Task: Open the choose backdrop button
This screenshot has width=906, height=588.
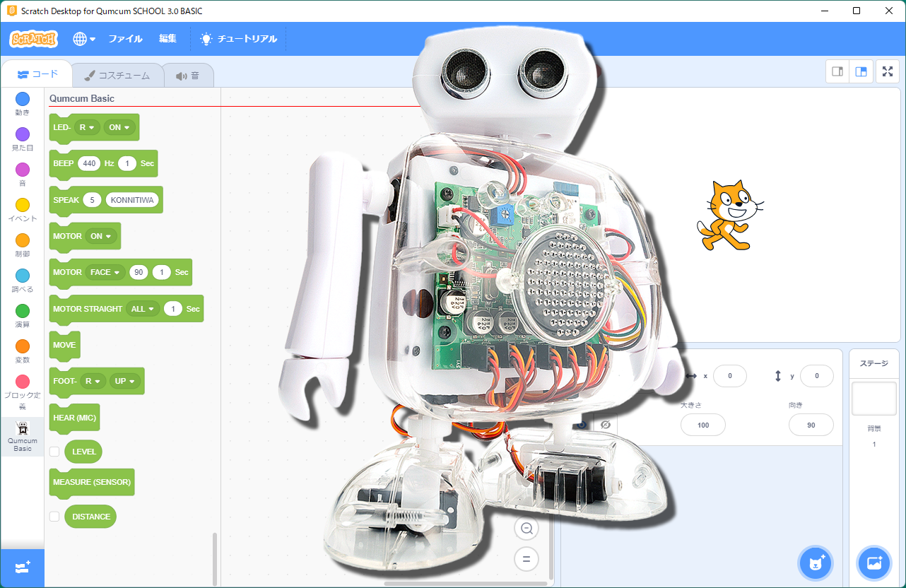Action: click(x=874, y=563)
